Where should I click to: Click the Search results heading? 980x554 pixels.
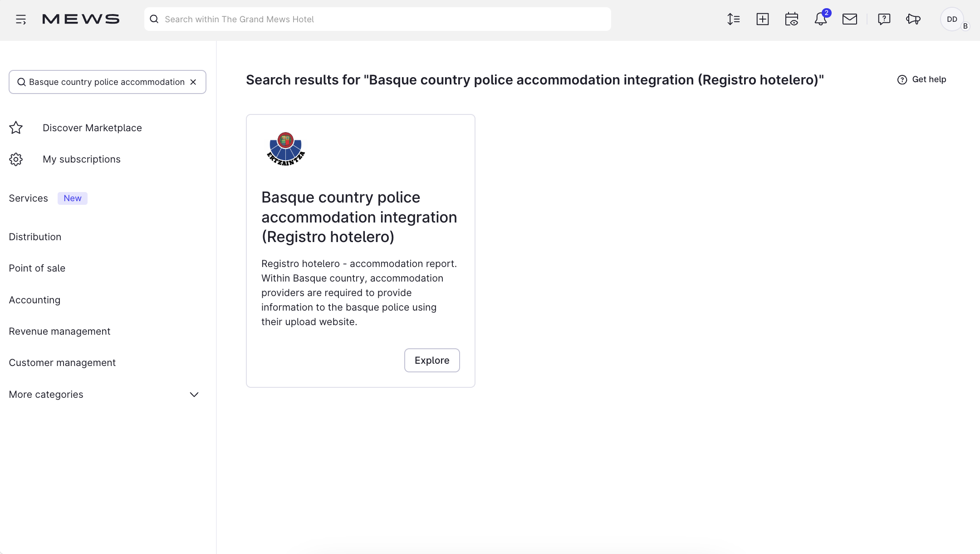coord(535,79)
